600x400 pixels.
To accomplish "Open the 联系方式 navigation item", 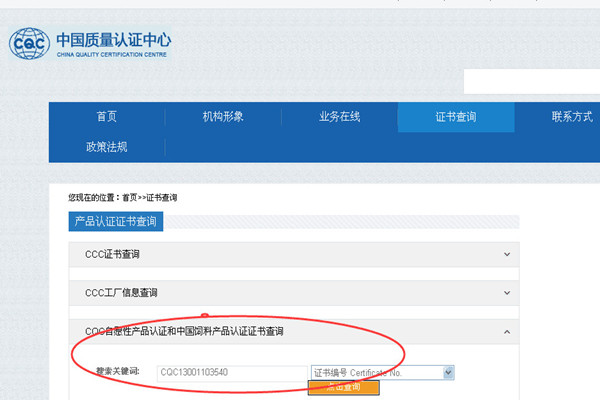I will [x=572, y=116].
